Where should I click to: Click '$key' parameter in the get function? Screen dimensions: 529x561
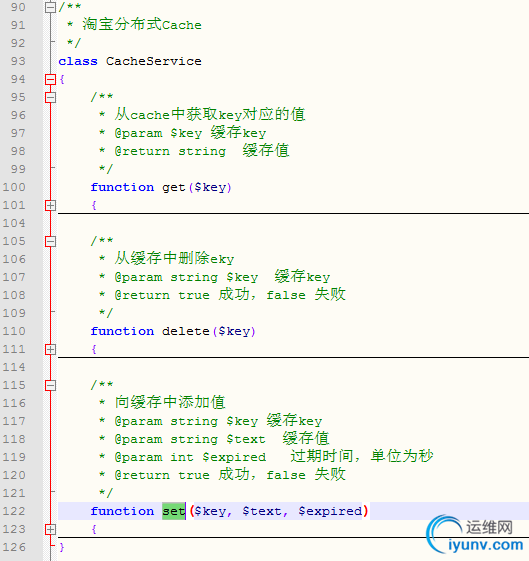[210, 187]
